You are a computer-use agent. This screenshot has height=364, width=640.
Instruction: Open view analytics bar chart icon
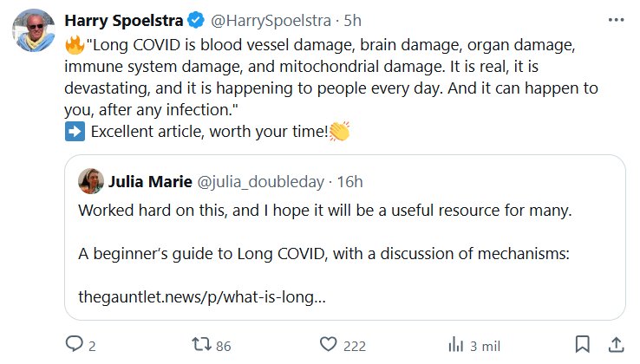point(454,345)
